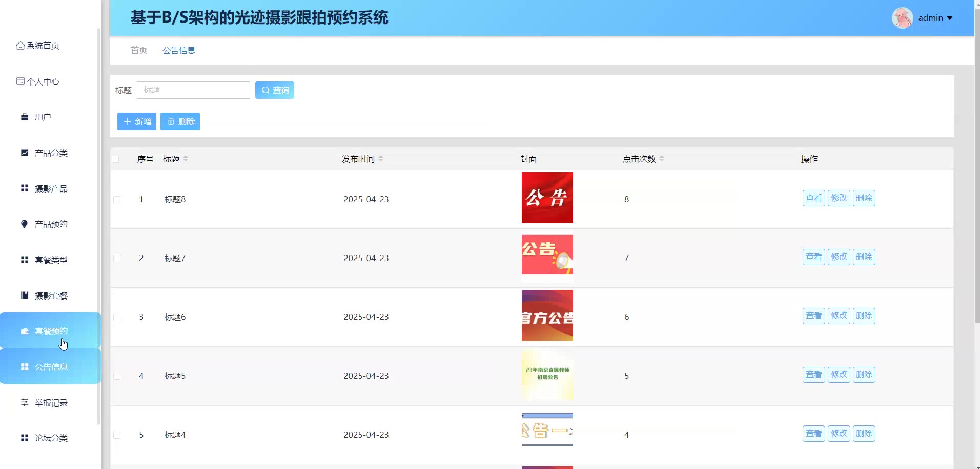Go to 首页 in the breadcrumb

point(138,50)
